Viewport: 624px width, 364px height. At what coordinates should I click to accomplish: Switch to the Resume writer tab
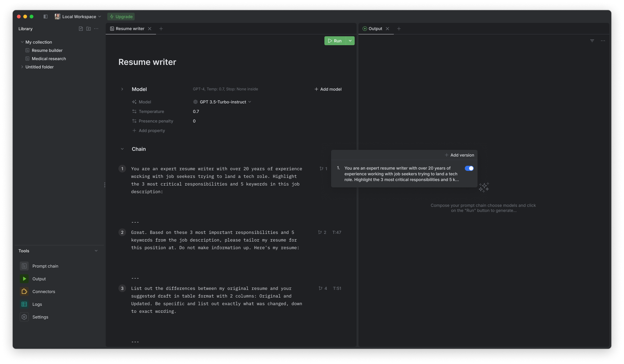point(130,28)
